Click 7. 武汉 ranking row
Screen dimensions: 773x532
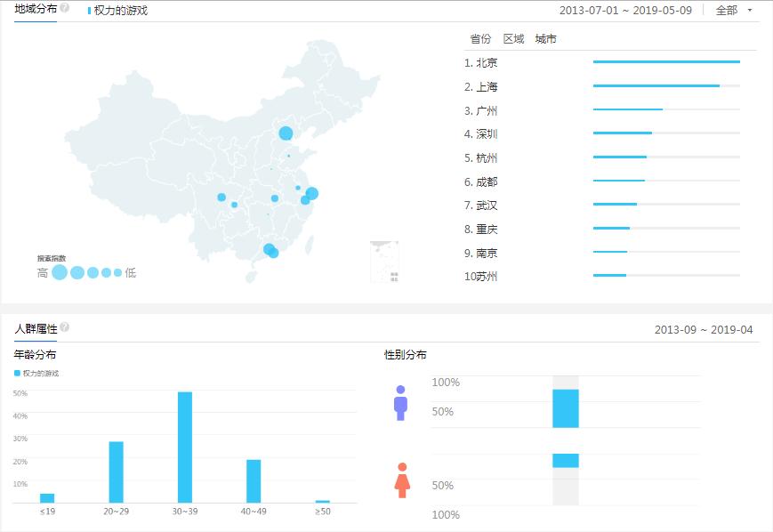pyautogui.click(x=602, y=206)
